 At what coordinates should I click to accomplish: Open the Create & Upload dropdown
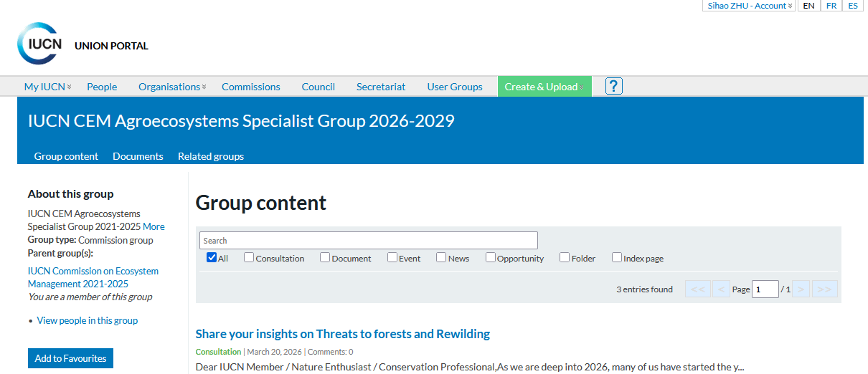click(544, 87)
